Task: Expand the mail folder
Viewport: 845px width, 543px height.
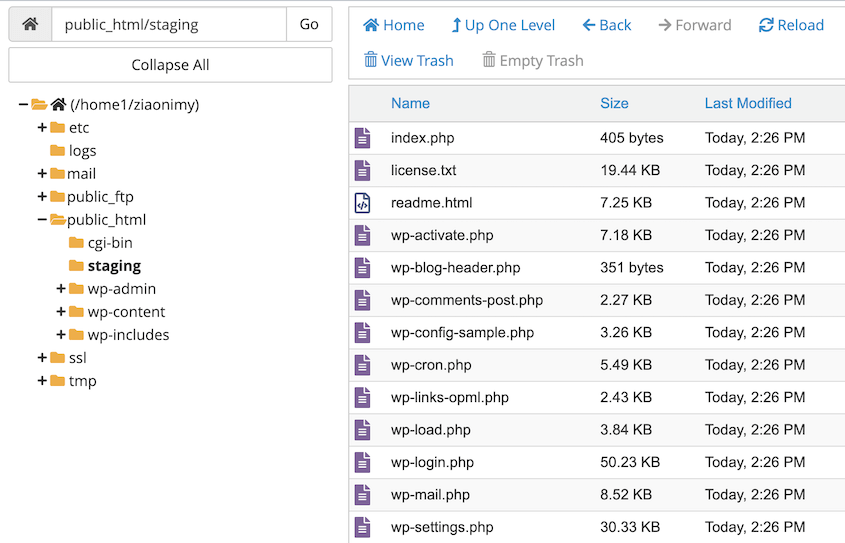Action: pos(42,173)
